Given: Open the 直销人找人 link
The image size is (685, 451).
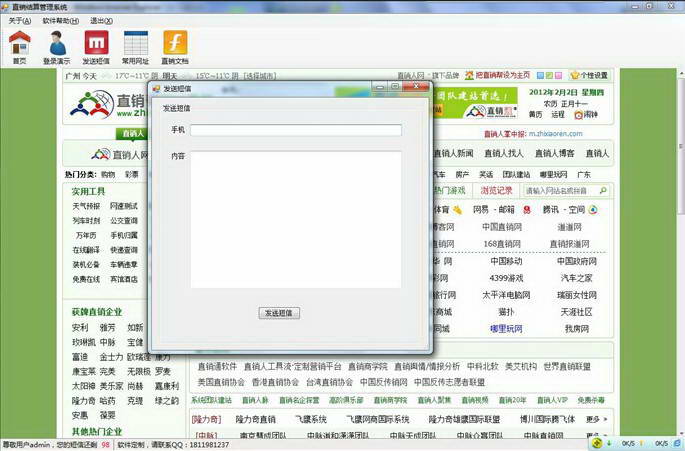Looking at the screenshot, I should [504, 153].
